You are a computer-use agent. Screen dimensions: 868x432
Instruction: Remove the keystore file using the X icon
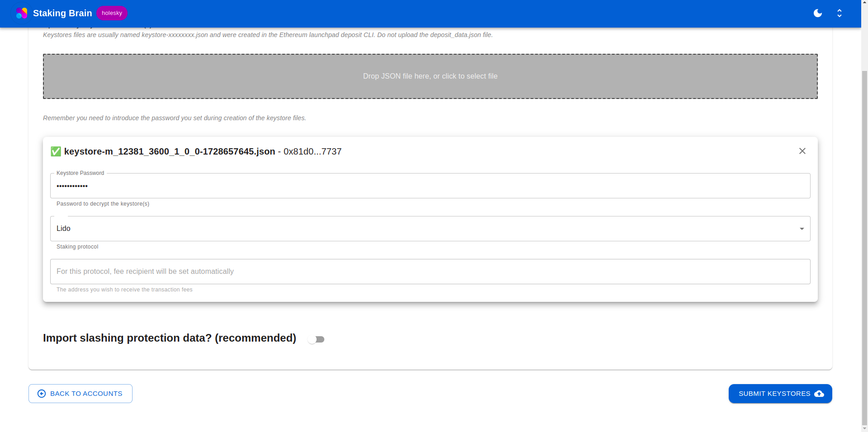point(802,151)
